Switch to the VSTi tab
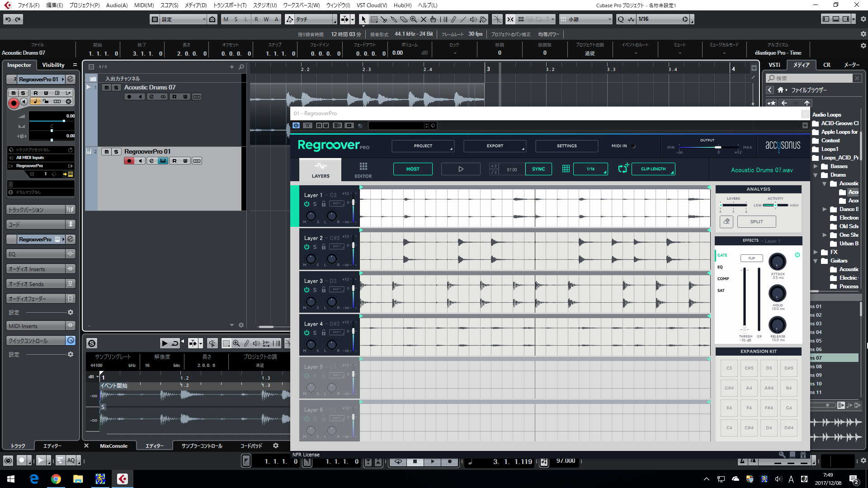868x488 pixels. 774,65
